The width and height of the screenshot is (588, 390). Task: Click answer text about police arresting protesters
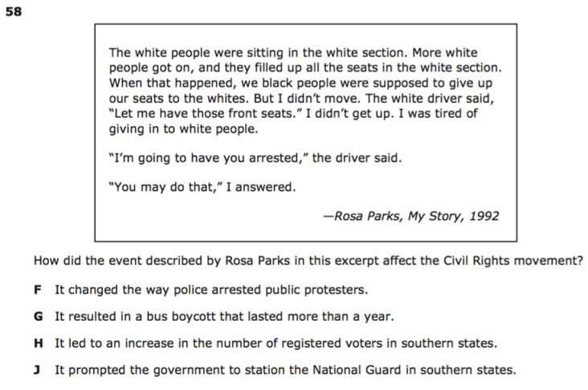point(211,290)
